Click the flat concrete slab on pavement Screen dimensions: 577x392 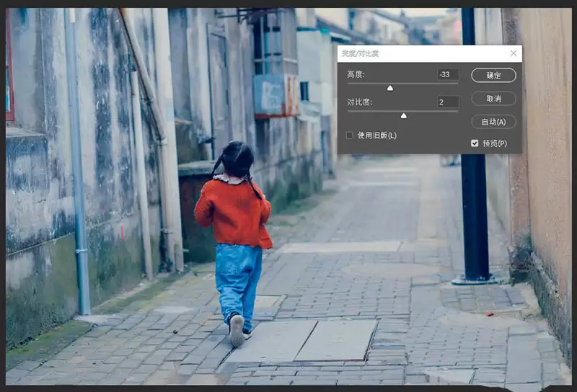tap(301, 341)
